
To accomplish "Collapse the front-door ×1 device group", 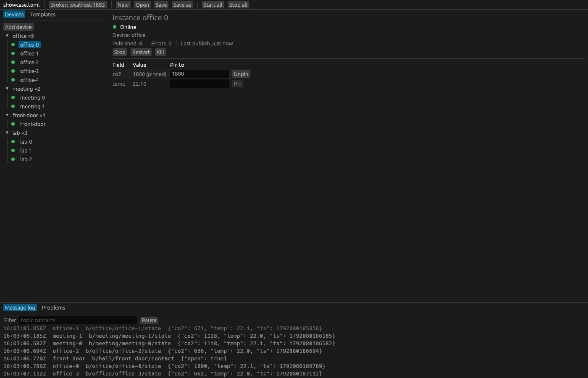I will pos(7,115).
